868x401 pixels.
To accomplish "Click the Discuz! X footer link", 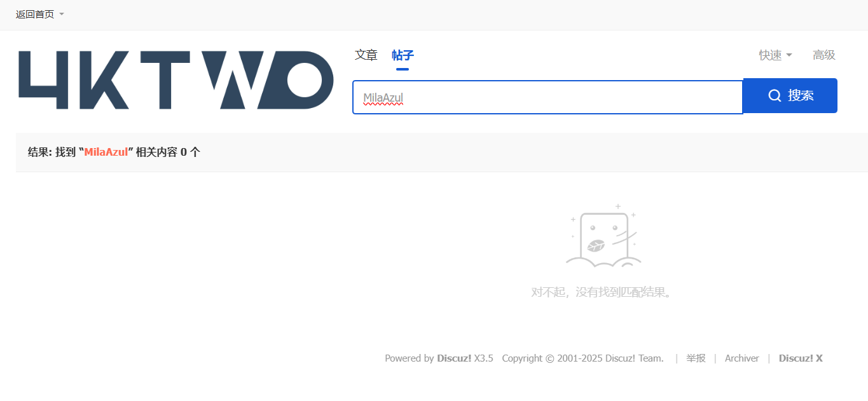I will [x=801, y=358].
